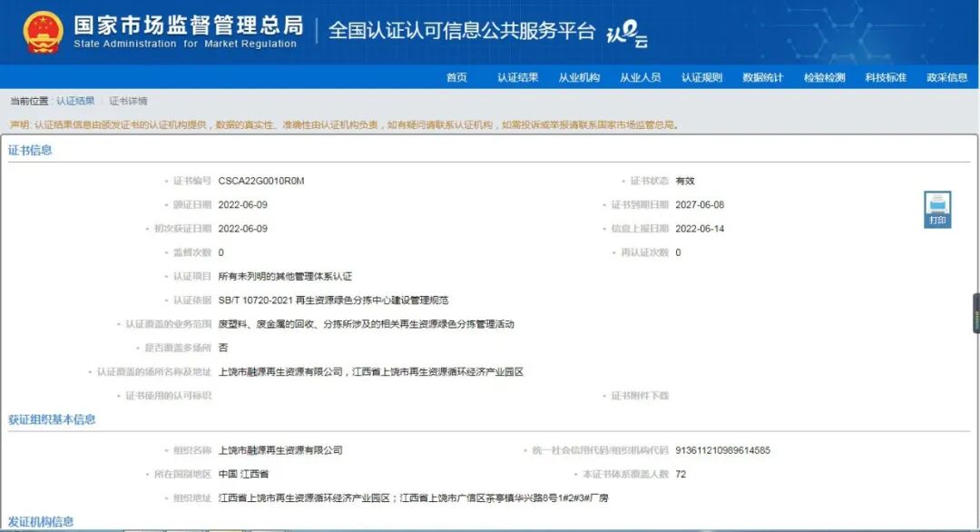This screenshot has height=532, width=980.
Task: Click the 发证机构信息 section header
Action: [44, 524]
